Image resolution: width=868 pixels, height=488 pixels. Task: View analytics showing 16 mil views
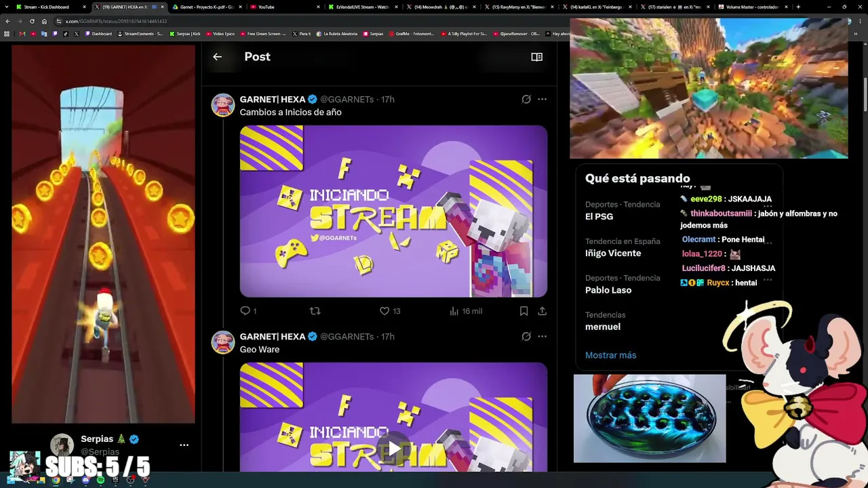click(x=465, y=311)
